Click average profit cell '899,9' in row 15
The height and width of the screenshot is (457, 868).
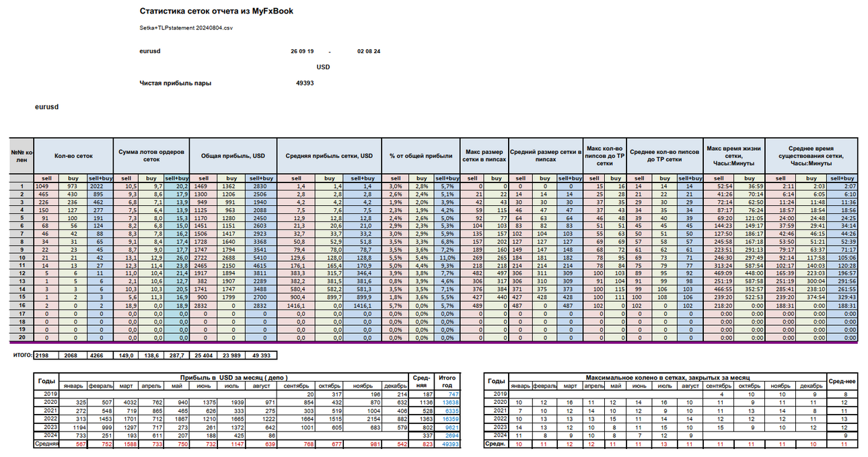(363, 297)
